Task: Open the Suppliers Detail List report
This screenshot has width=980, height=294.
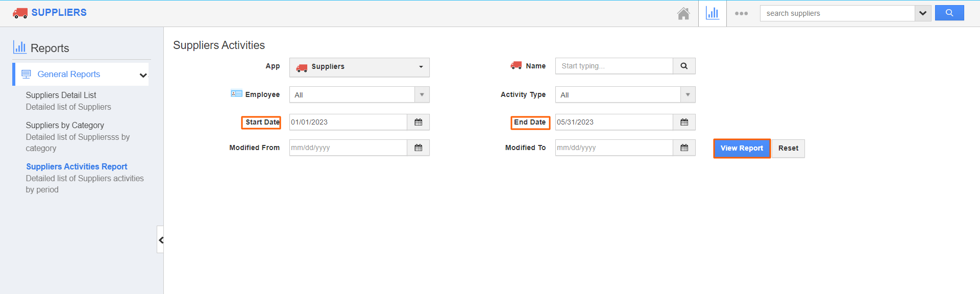Action: [x=61, y=95]
